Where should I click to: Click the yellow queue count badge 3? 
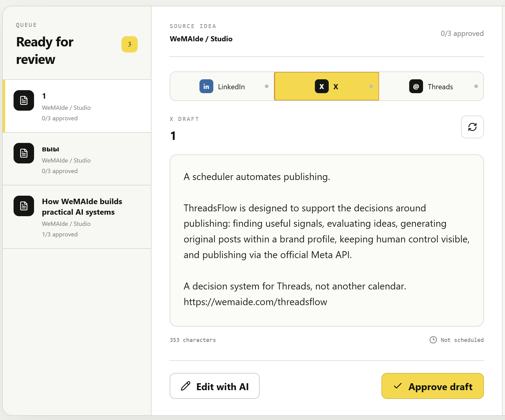coord(130,44)
